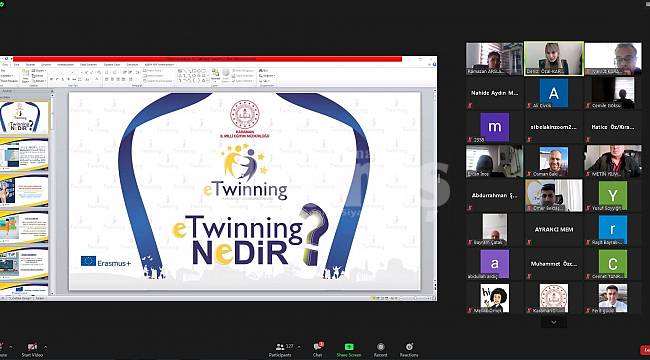This screenshot has height=360, width=650.
Task: Start recording with the Record button
Action: 381,350
